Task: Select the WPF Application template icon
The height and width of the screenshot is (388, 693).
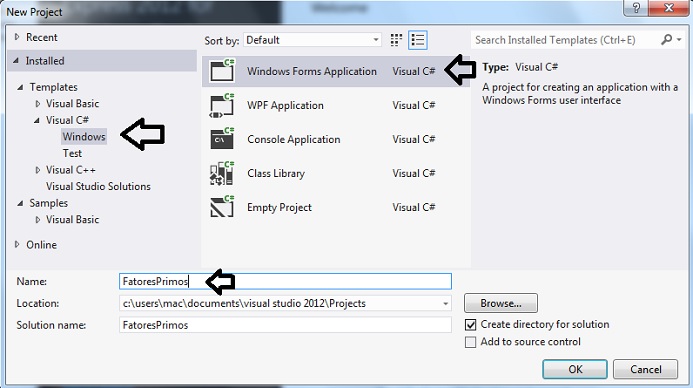Action: (x=222, y=105)
